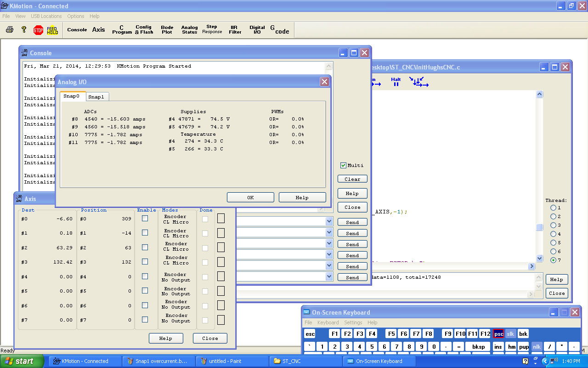Open the Step Response tool
The image size is (588, 368).
point(212,30)
